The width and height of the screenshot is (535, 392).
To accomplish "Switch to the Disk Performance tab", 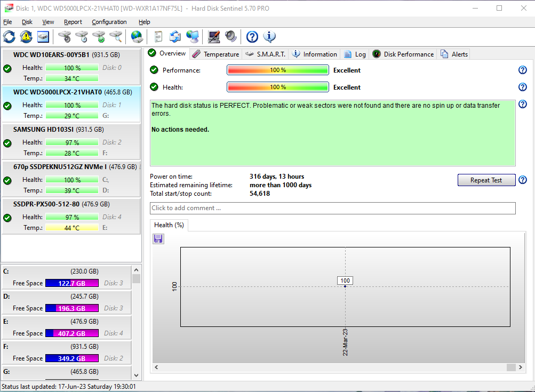I will point(403,54).
